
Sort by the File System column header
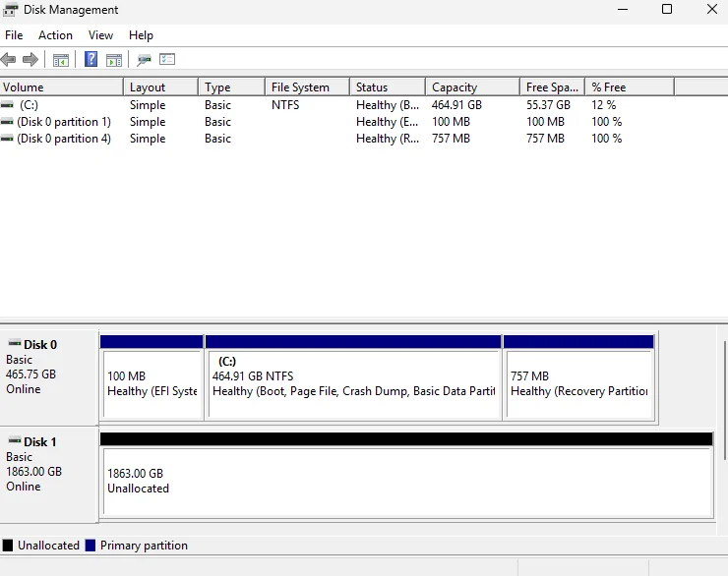click(x=307, y=87)
